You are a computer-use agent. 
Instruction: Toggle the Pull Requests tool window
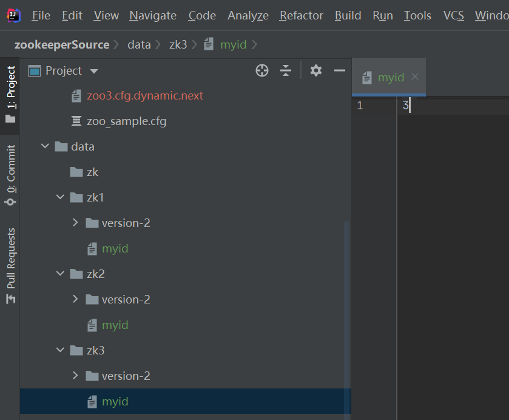tap(10, 266)
